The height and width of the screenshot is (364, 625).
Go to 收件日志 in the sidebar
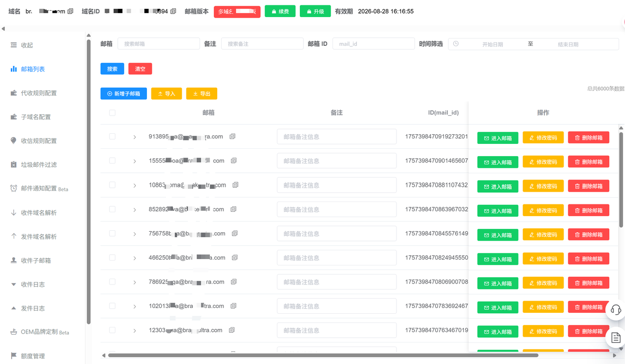pos(33,284)
